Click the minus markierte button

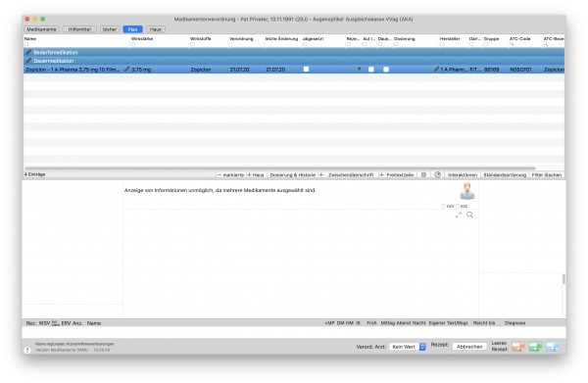pyautogui.click(x=230, y=174)
